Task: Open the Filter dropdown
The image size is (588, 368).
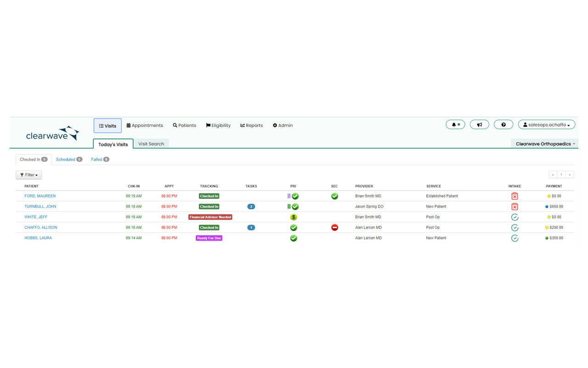Action: (x=28, y=175)
